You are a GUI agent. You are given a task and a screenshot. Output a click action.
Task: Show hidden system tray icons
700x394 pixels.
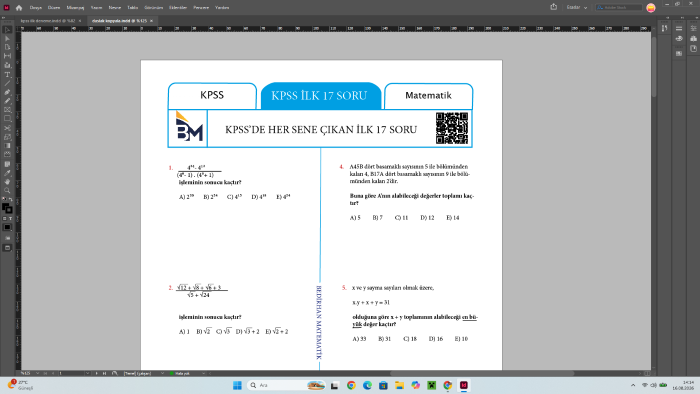pos(633,385)
